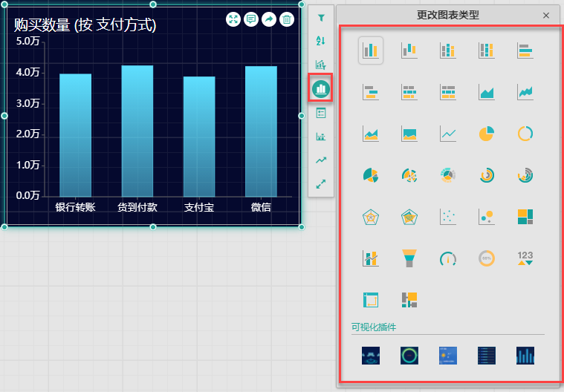Viewport: 564px width, 392px height.
Task: Select the percentage ring chart type
Action: pos(486,258)
